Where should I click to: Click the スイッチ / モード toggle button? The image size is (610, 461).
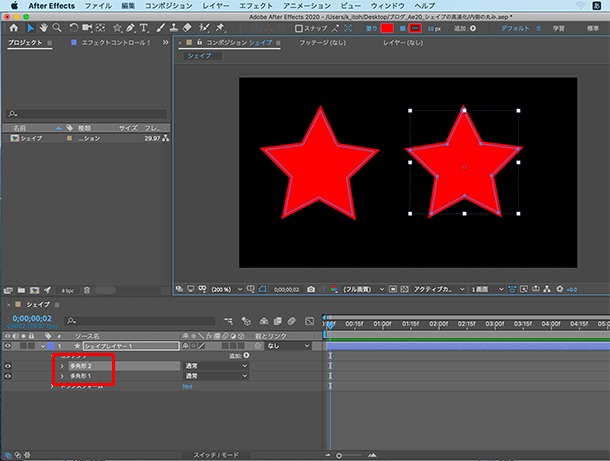(x=216, y=454)
